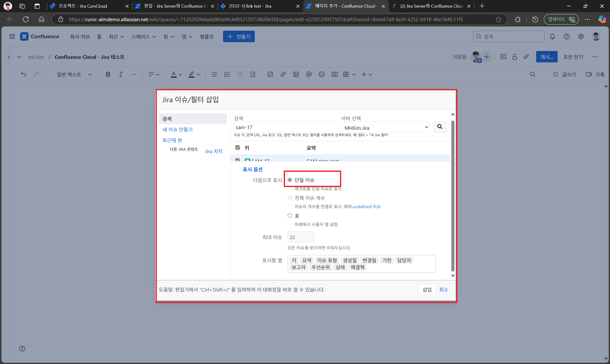Open the 스페이스 menu
The width and height of the screenshot is (610, 364).
pos(144,36)
